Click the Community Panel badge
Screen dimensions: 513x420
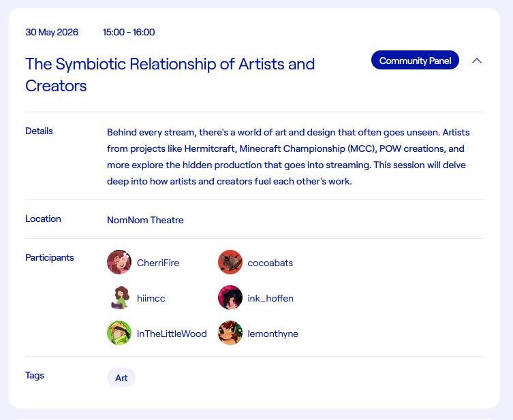(x=415, y=60)
